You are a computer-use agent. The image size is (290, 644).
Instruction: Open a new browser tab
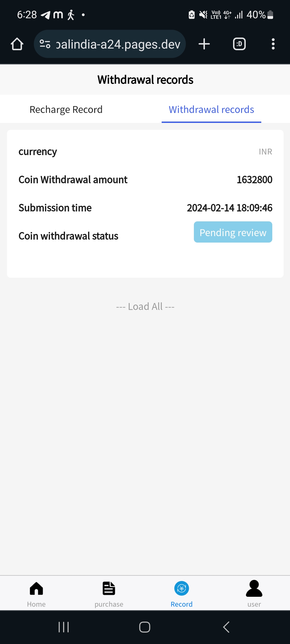pyautogui.click(x=204, y=44)
